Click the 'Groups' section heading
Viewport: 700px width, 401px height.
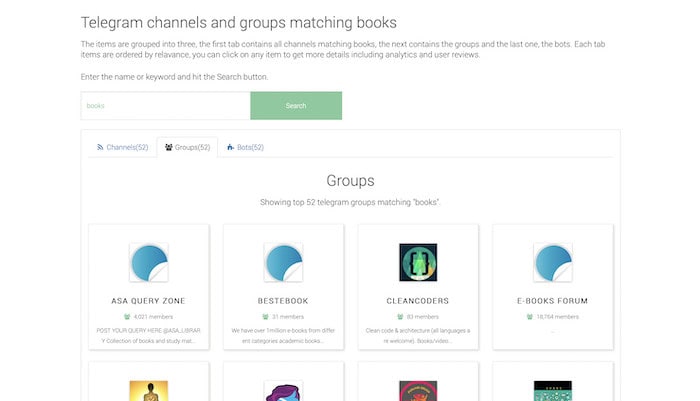coord(350,181)
